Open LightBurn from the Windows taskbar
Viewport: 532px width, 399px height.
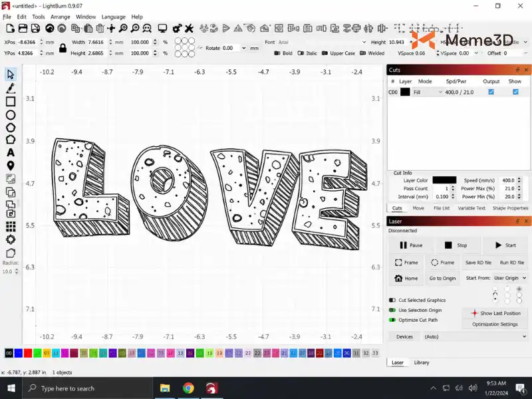tap(211, 388)
